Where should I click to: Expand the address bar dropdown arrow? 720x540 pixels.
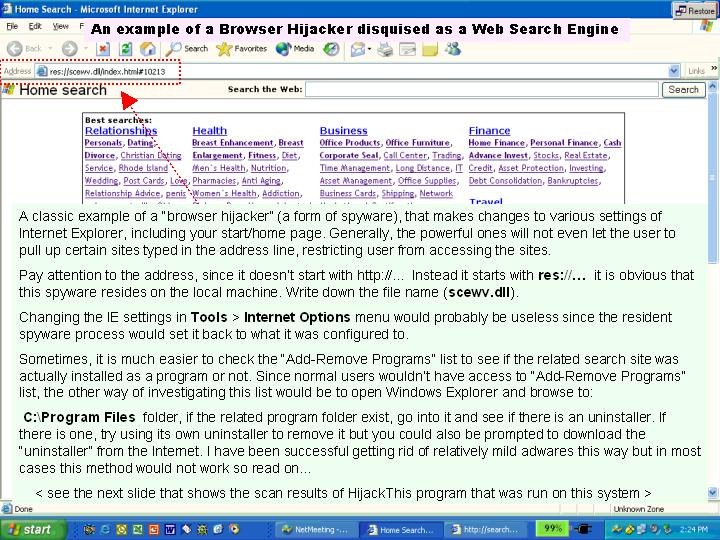[x=674, y=71]
